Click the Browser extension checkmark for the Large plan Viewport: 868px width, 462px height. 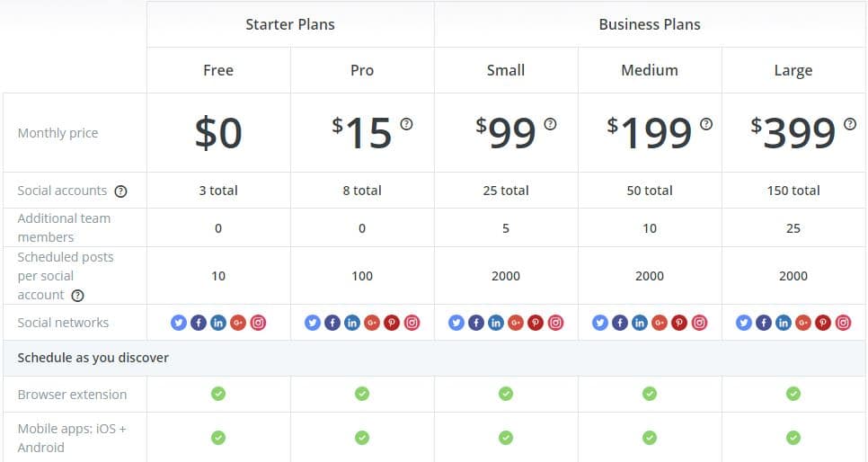tap(793, 394)
